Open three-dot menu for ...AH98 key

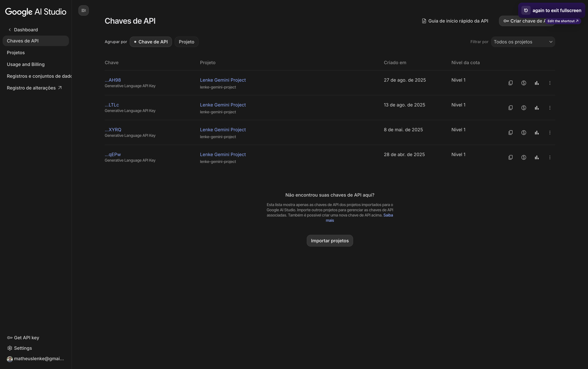(x=550, y=83)
